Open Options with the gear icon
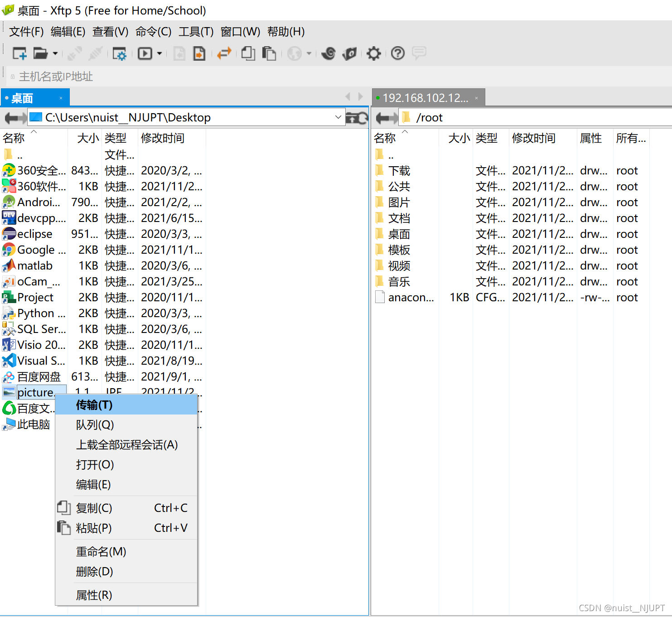 pos(374,53)
